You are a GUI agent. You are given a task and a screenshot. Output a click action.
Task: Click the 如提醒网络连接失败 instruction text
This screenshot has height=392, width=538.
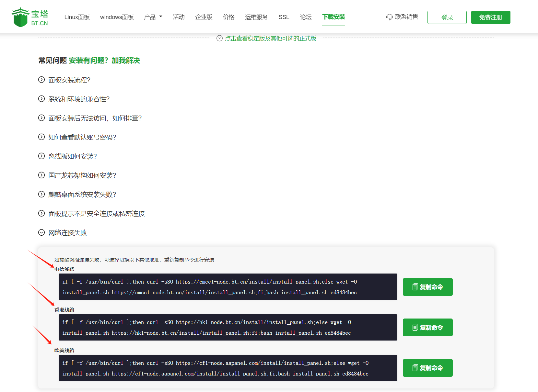(134, 260)
